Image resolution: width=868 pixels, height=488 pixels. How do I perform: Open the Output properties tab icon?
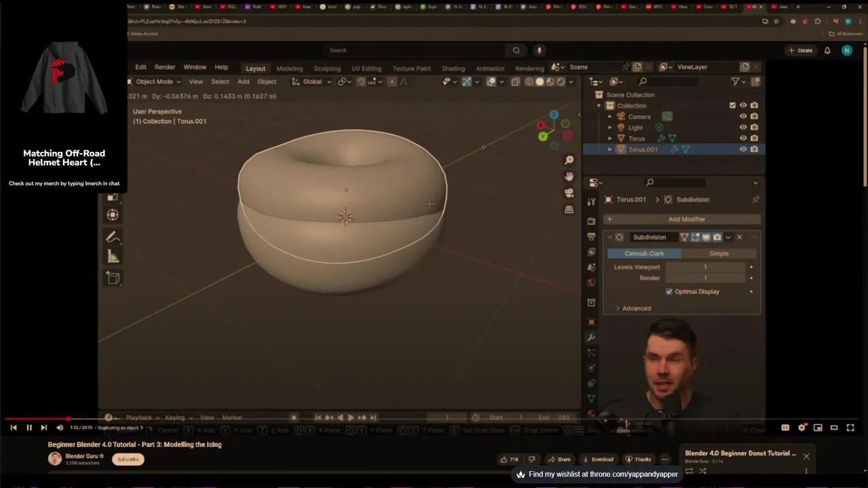pos(591,237)
